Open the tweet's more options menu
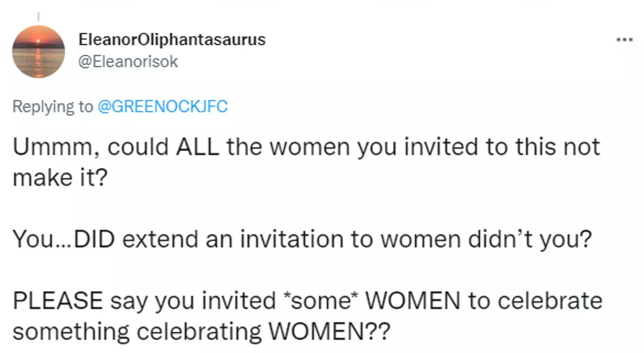 pos(624,39)
